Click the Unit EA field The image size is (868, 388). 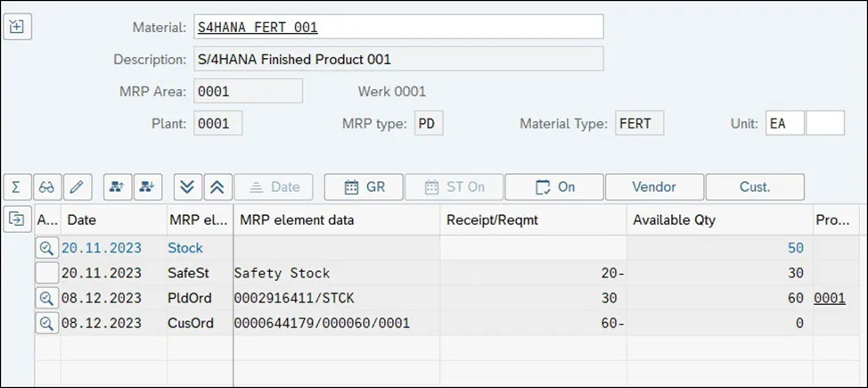(784, 123)
